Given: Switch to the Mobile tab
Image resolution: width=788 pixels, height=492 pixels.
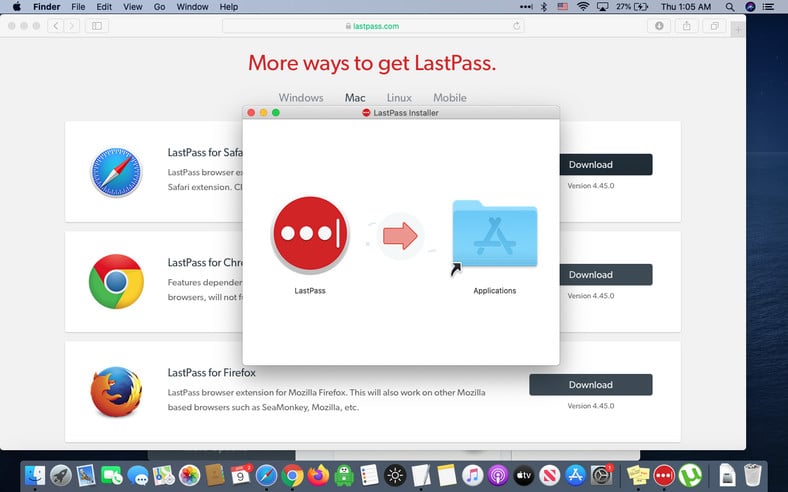Looking at the screenshot, I should click(450, 97).
